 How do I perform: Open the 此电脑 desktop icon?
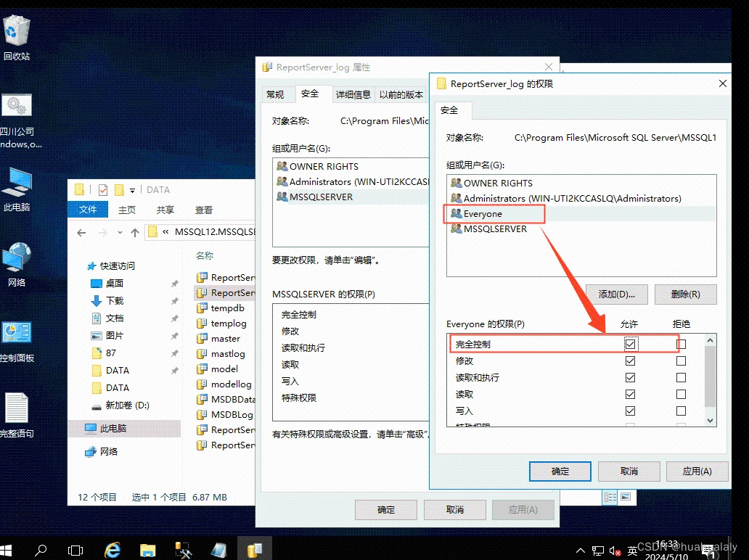tap(16, 189)
